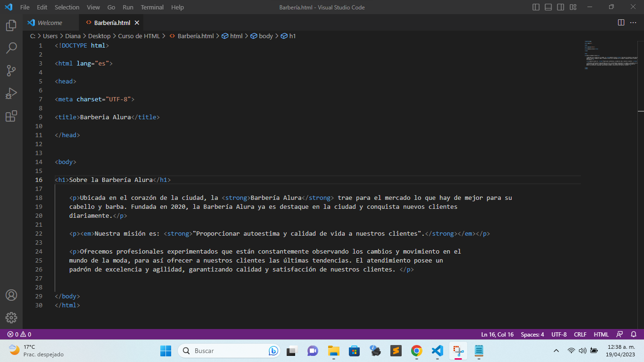Open the Selection menu
Viewport: 644px width, 362px height.
pos(67,7)
